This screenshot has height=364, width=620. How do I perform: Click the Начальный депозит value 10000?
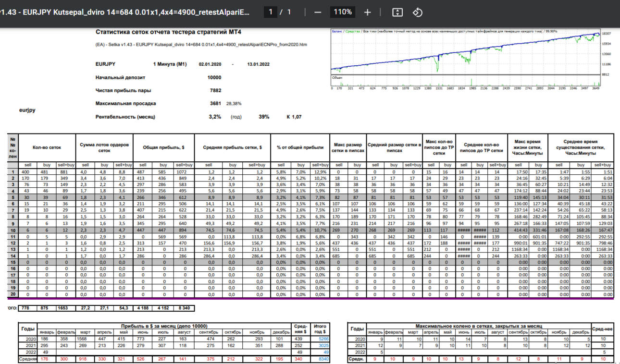click(214, 77)
